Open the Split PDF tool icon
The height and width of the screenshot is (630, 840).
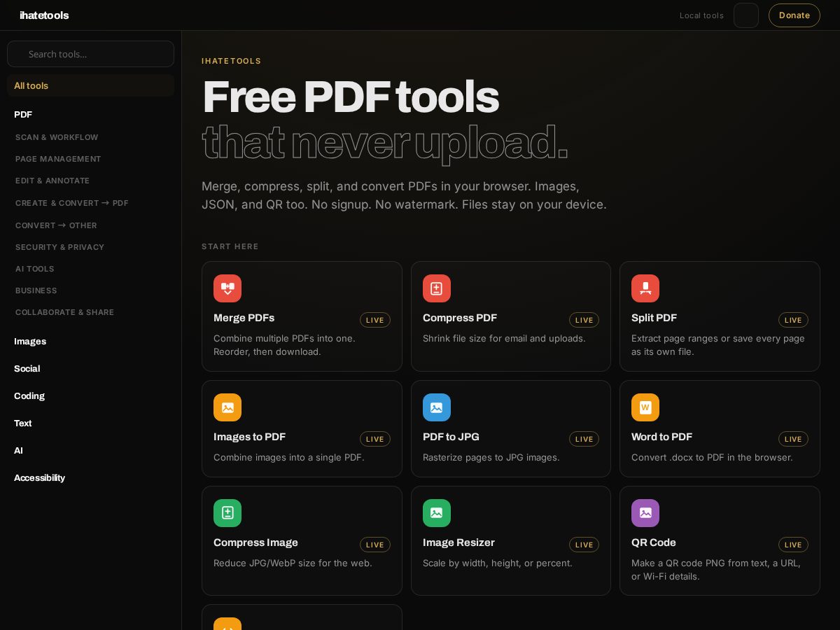(645, 288)
